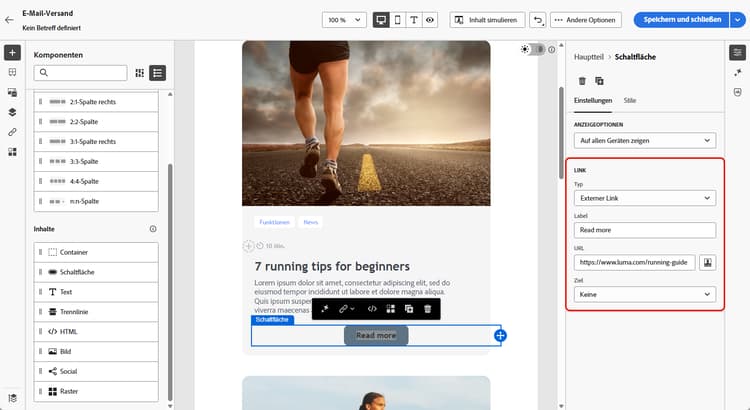
Task: Select the HTML content component
Action: [96, 332]
